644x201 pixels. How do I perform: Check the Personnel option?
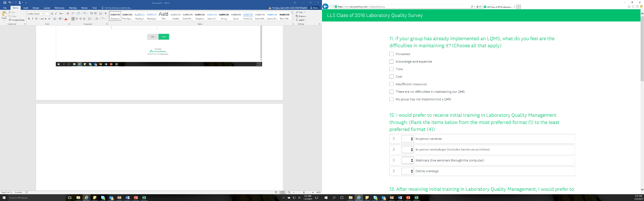[x=391, y=54]
